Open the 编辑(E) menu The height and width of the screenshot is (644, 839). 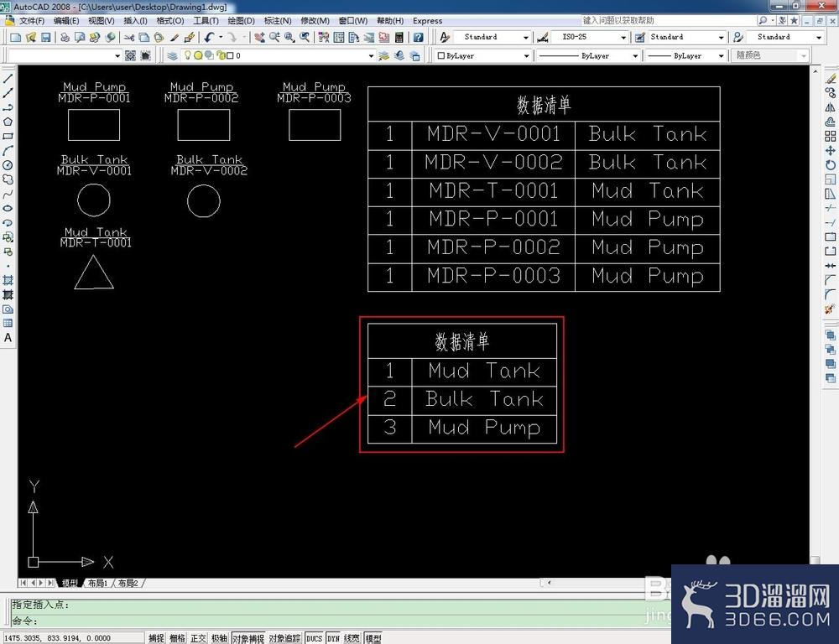coord(65,21)
